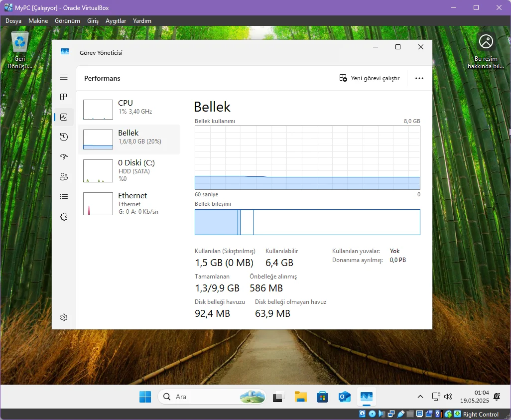Click the Task Manager taskbar icon
Viewport: 511px width, 420px height.
[367, 397]
